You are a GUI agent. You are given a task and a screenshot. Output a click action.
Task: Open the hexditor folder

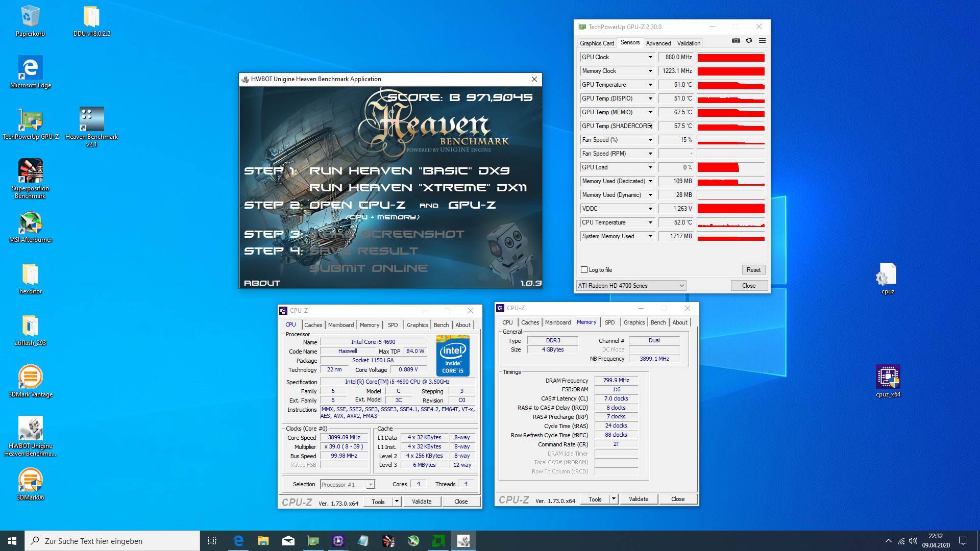(30, 279)
